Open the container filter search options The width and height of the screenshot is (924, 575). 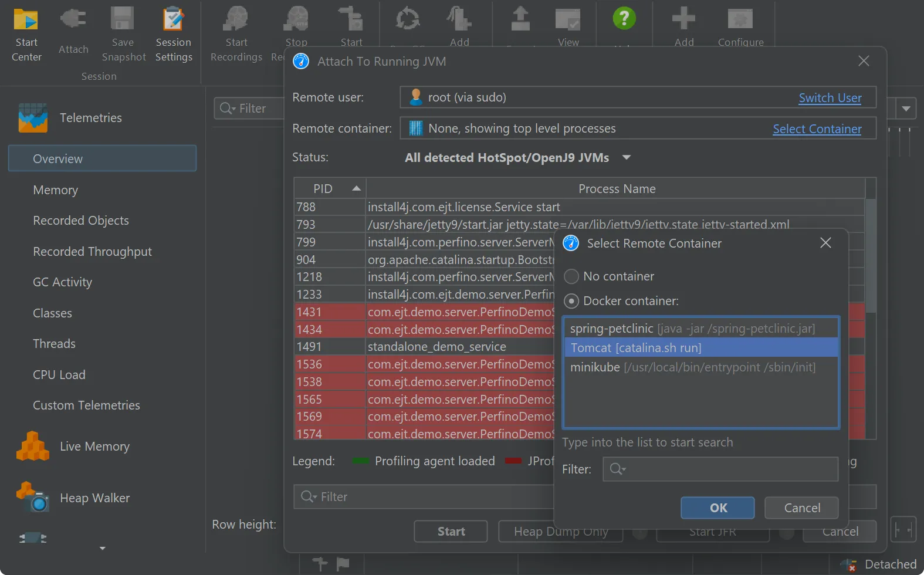pos(618,469)
